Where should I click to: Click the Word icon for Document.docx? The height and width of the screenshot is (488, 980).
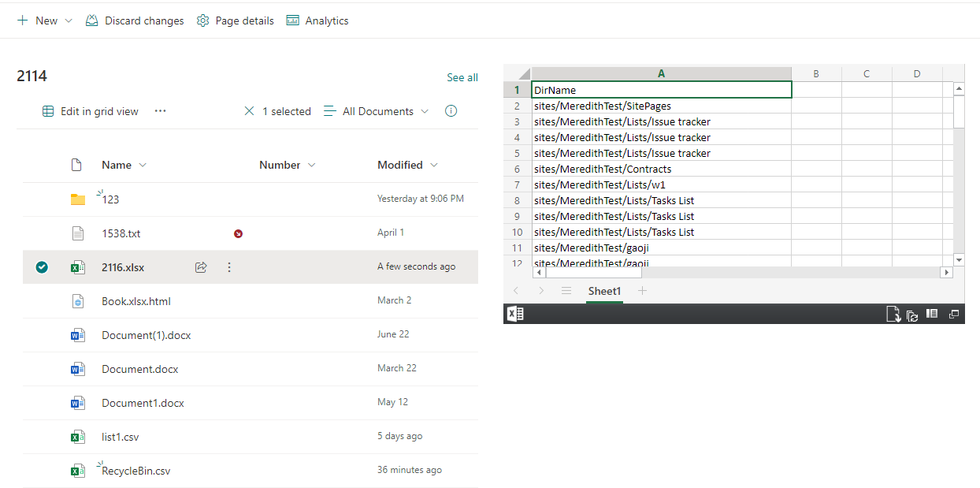(x=77, y=369)
